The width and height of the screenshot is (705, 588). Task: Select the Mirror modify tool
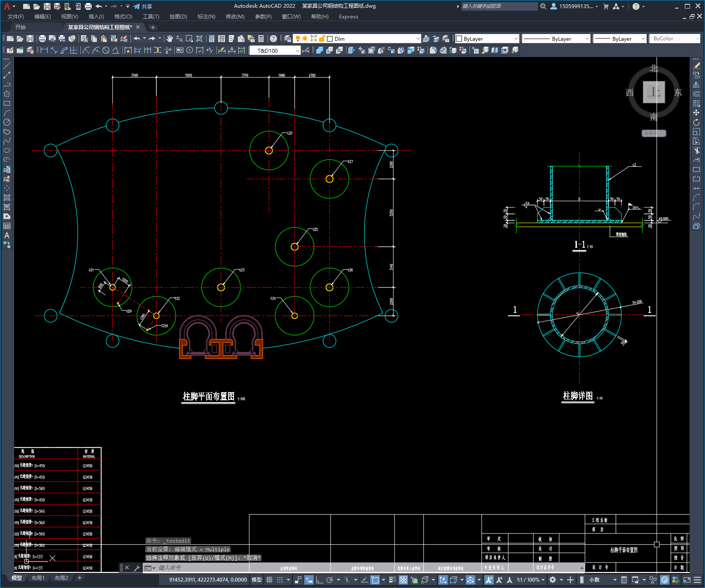coord(696,84)
